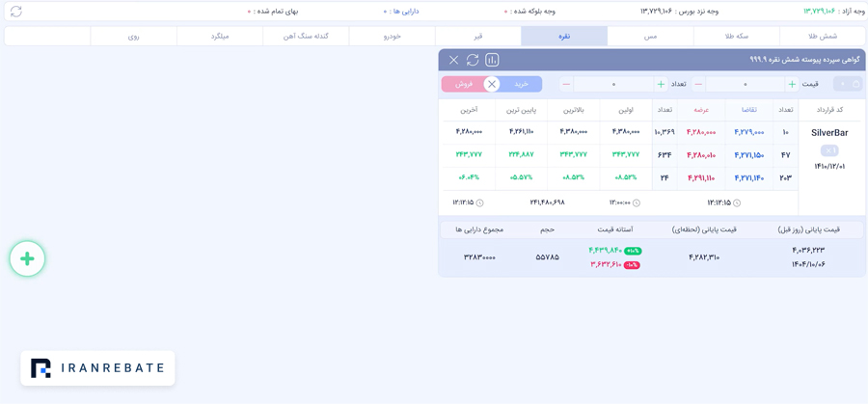Toggle the lock switch beside قیمت

tap(849, 84)
